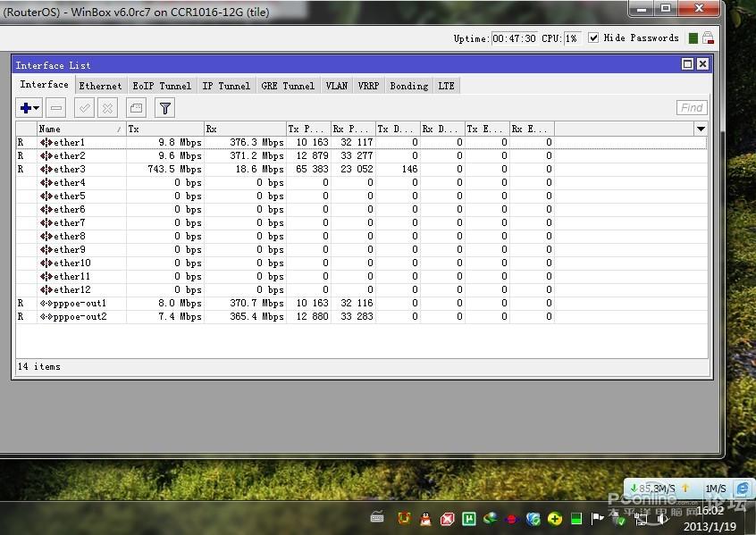Toggle the Hide Passwords checkbox
Screen dimensions: 756x535
click(593, 38)
